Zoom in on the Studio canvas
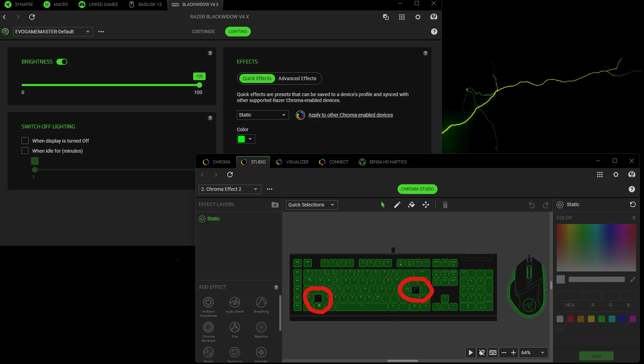The height and width of the screenshot is (364, 644). coord(513,353)
